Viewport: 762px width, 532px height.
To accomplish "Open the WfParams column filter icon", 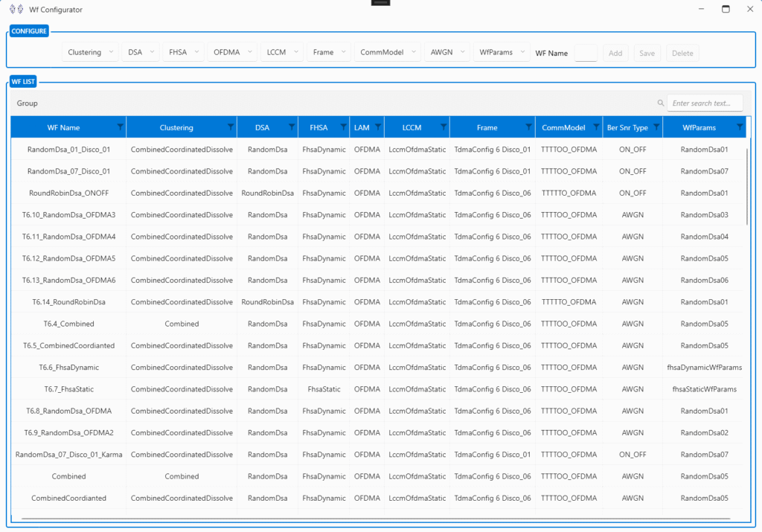I will (739, 127).
